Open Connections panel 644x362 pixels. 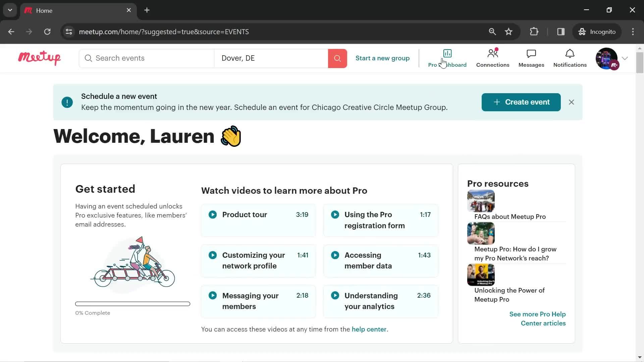point(493,58)
